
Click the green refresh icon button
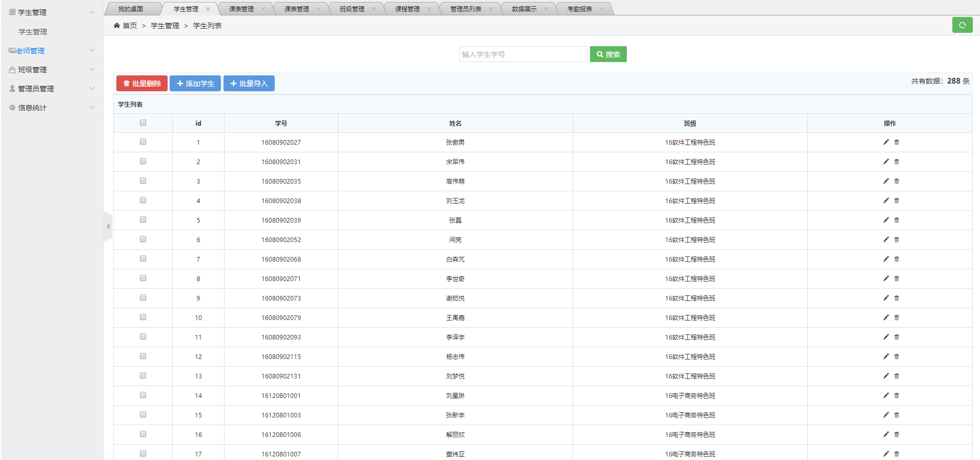click(x=962, y=25)
